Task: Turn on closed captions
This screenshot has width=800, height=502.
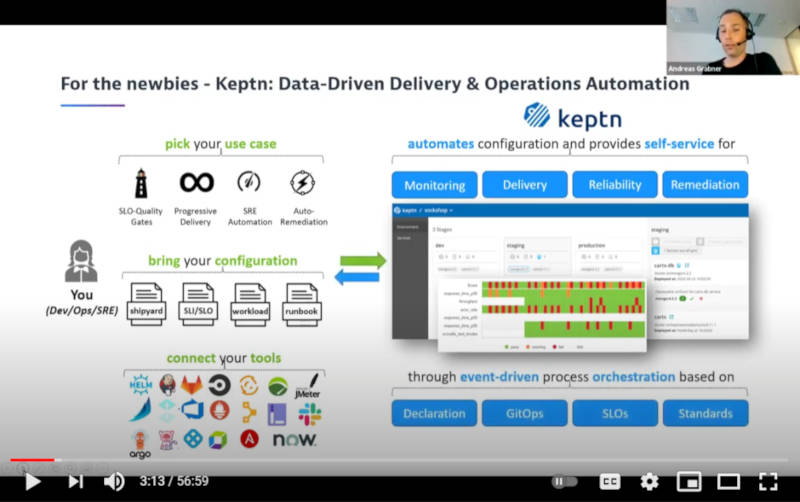Action: pyautogui.click(x=610, y=481)
